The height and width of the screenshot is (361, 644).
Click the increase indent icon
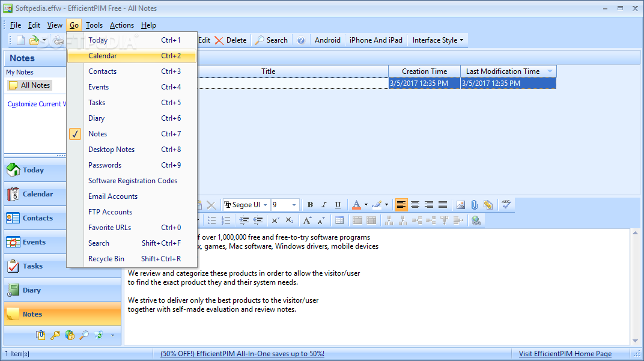tap(258, 220)
